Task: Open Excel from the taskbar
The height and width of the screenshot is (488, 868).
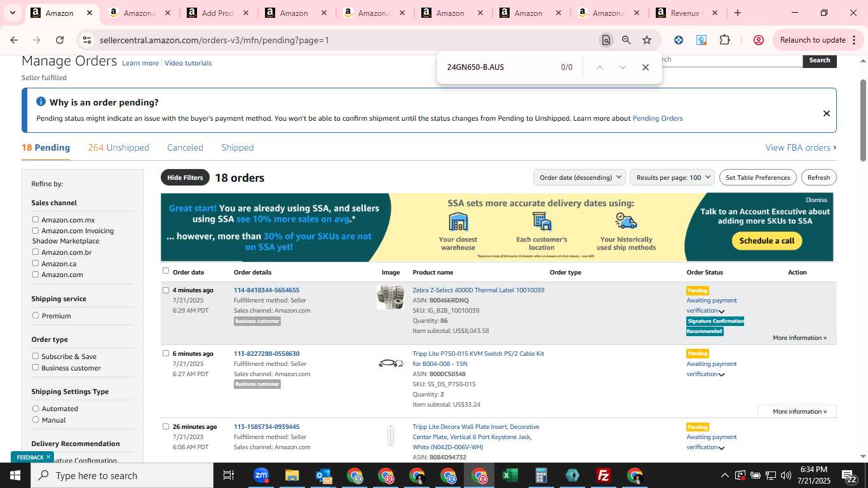Action: 510,475
